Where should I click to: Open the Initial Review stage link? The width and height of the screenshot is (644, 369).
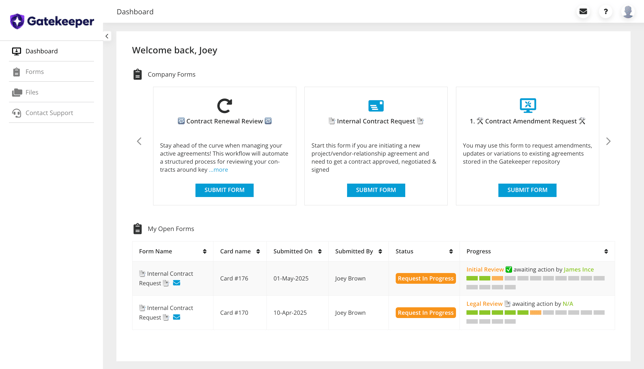[x=485, y=270]
